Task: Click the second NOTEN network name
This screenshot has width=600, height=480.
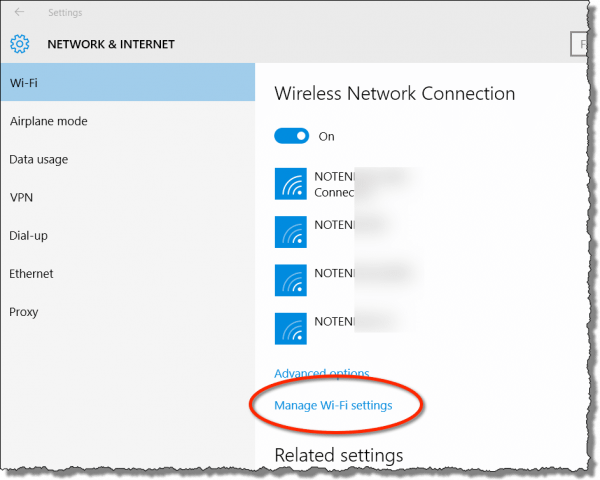Action: pyautogui.click(x=335, y=225)
